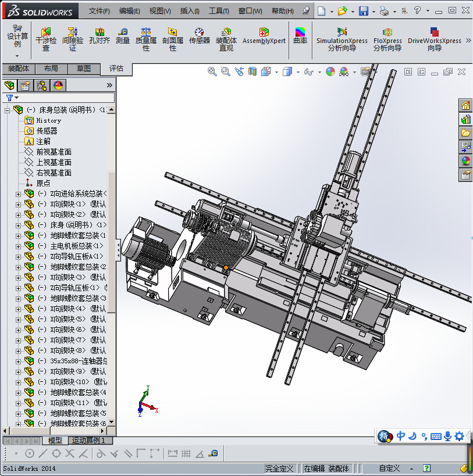
Task: Toggle the input method moon icon
Action: 412,436
